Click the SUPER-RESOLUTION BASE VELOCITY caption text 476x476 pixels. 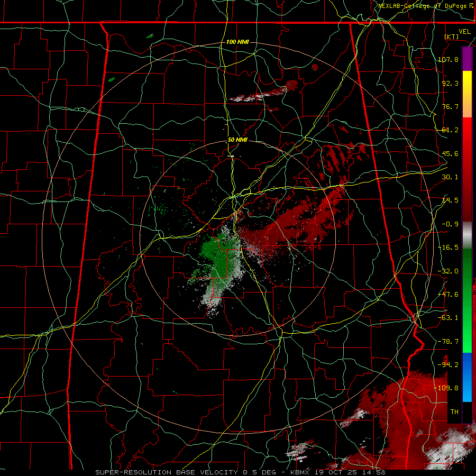click(168, 472)
